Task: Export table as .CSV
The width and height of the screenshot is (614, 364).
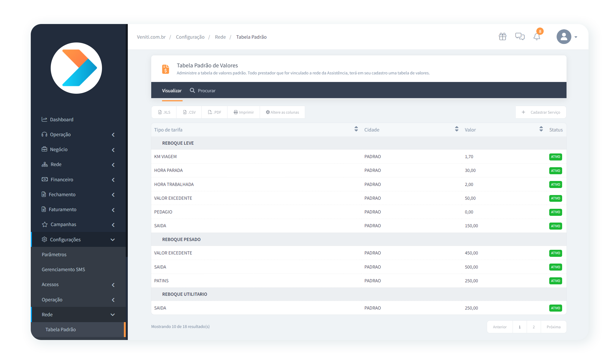Action: (x=189, y=112)
